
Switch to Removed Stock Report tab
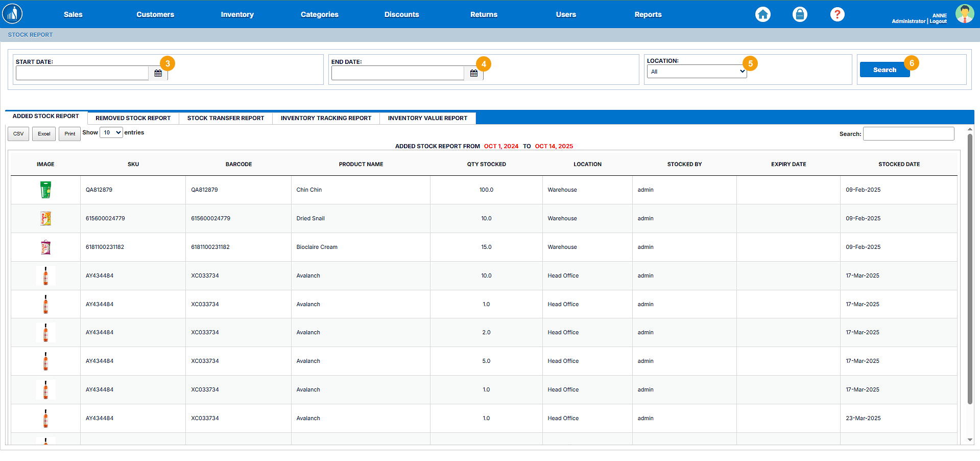pyautogui.click(x=133, y=118)
